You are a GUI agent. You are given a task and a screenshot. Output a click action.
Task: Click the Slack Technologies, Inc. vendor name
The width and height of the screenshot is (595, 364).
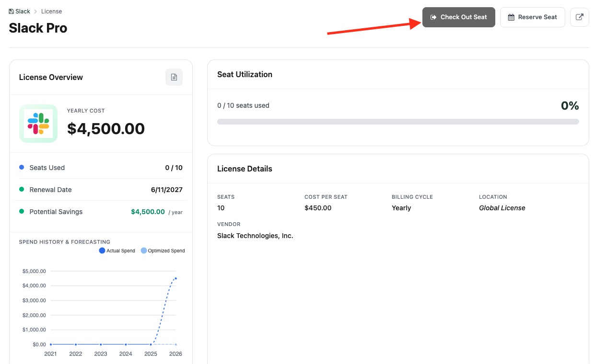255,236
